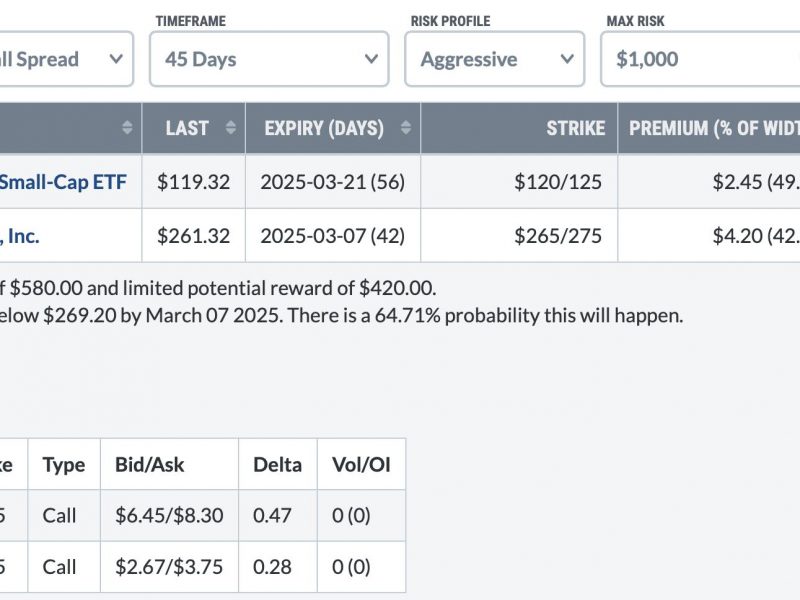
Task: Select the 2025-03-07 (42) expiry cell
Action: 333,236
